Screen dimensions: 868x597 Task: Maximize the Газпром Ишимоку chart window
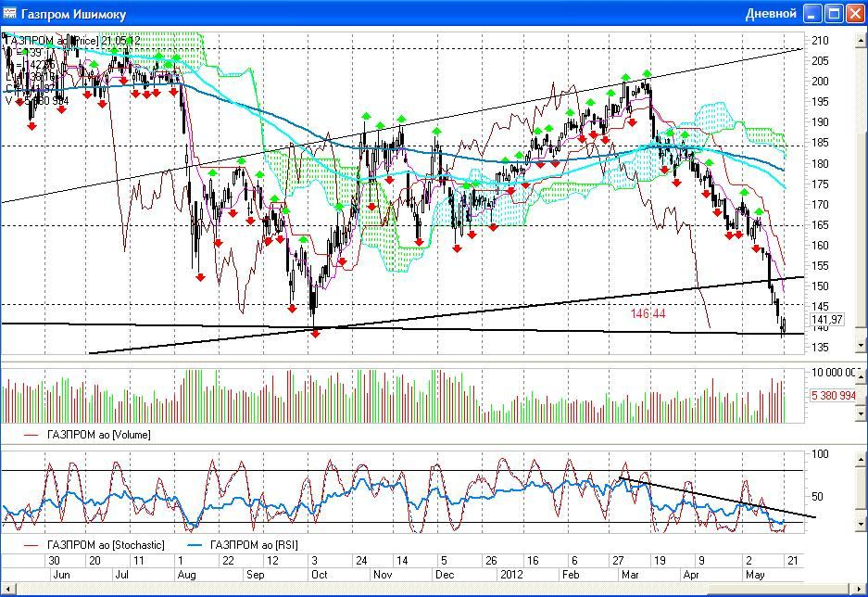[834, 13]
